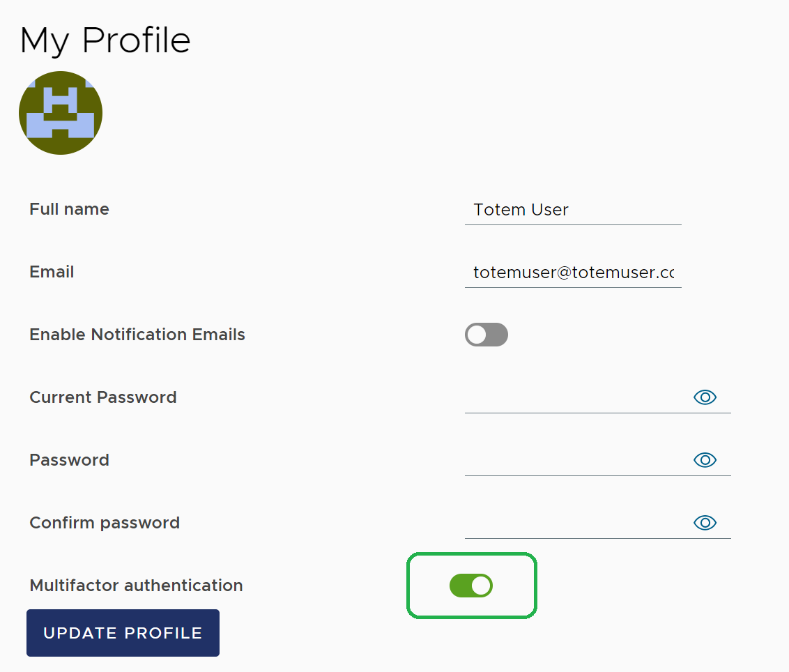Viewport: 789px width, 672px height.
Task: Click the Full name label
Action: [69, 209]
